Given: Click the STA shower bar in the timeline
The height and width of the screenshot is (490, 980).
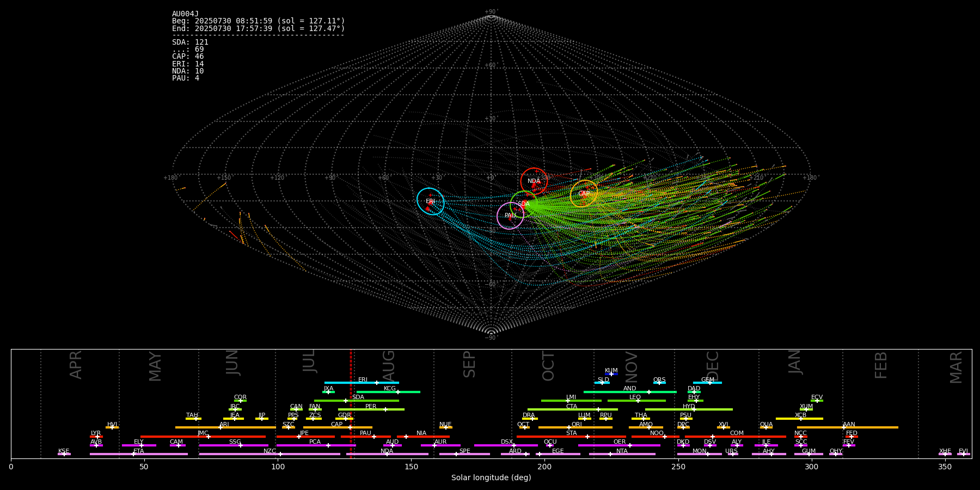Looking at the screenshot, I should pyautogui.click(x=571, y=437).
